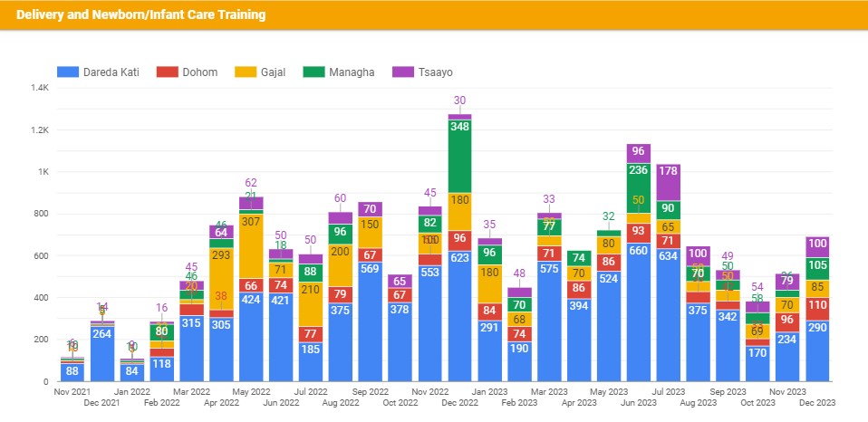This screenshot has width=868, height=422.
Task: Click the Nov 2021 x-axis label
Action: 72,392
